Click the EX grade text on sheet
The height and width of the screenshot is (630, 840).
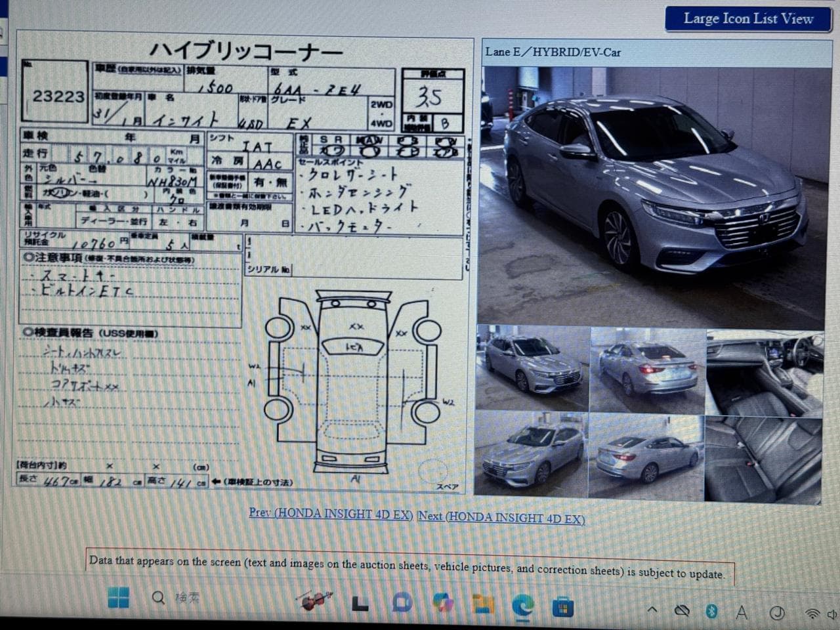click(299, 123)
